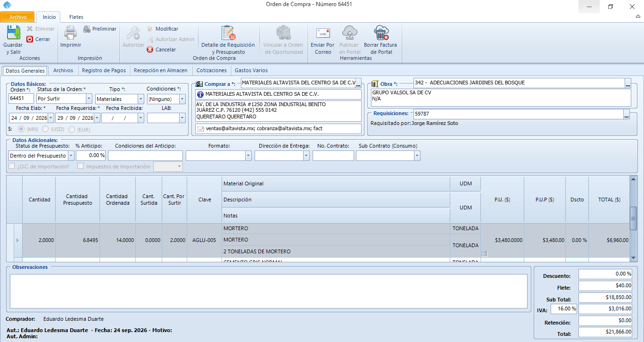This screenshot has width=644, height=342.
Task: Click the Eliminar icon in Acciones
Action: pyautogui.click(x=30, y=29)
